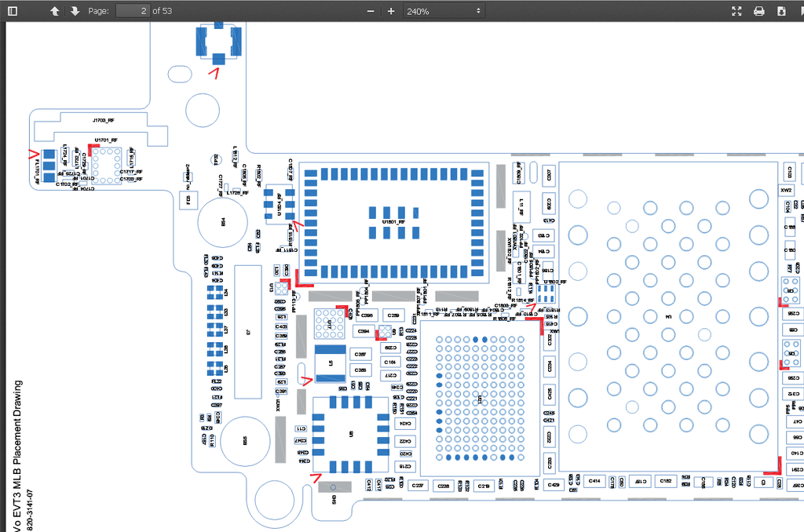Click the U8 chip footprint
This screenshot has height=532, width=804.
(351, 434)
